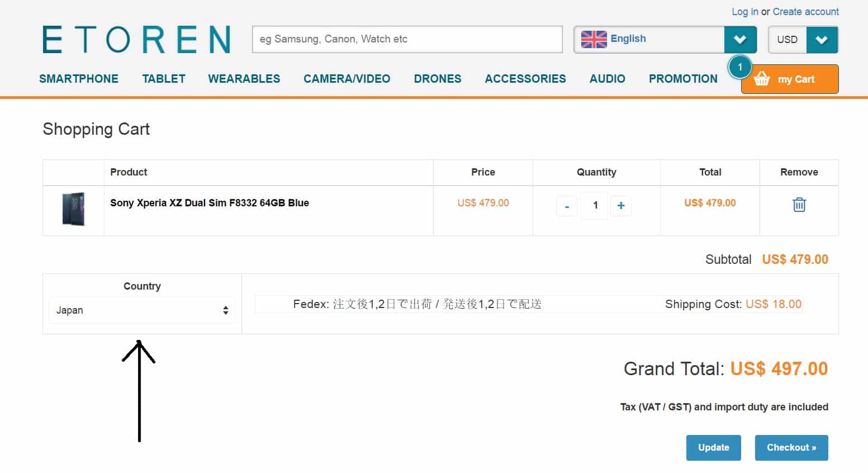Click the Quantity column header
Viewport: 868px width, 473px height.
(596, 172)
